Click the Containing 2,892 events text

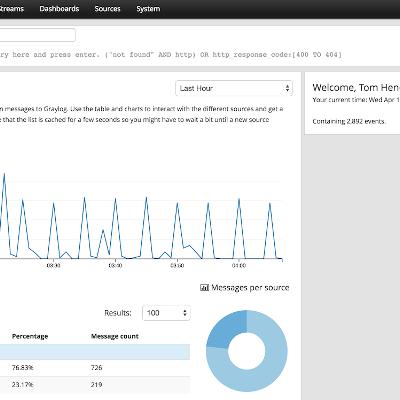point(349,121)
